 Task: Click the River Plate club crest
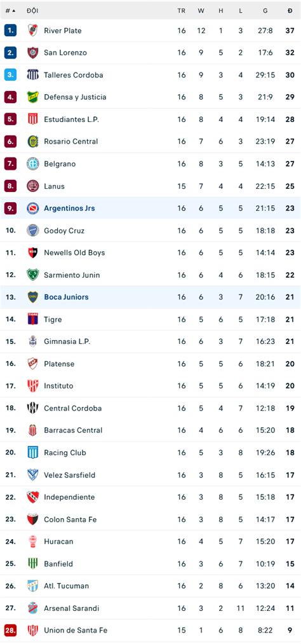pyautogui.click(x=33, y=31)
